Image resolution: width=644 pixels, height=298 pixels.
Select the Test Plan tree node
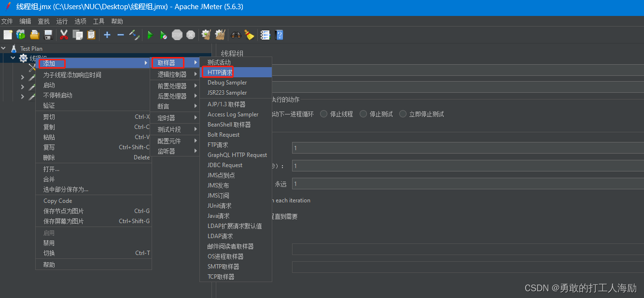point(31,48)
